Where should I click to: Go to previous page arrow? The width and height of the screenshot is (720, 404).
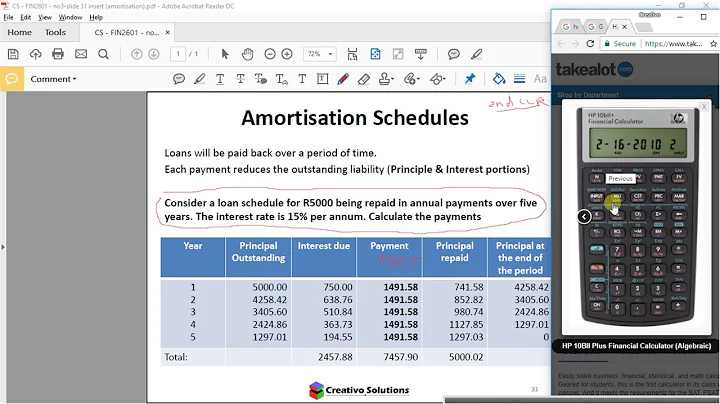tap(136, 54)
